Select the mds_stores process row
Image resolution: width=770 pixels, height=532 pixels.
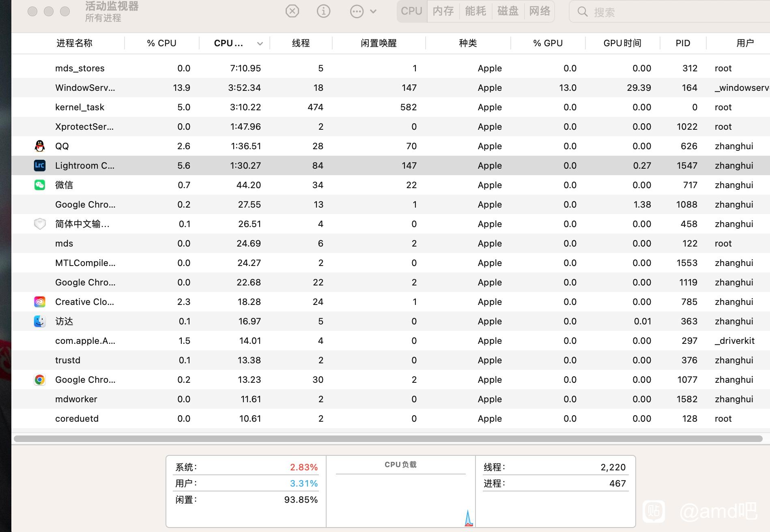(391, 68)
